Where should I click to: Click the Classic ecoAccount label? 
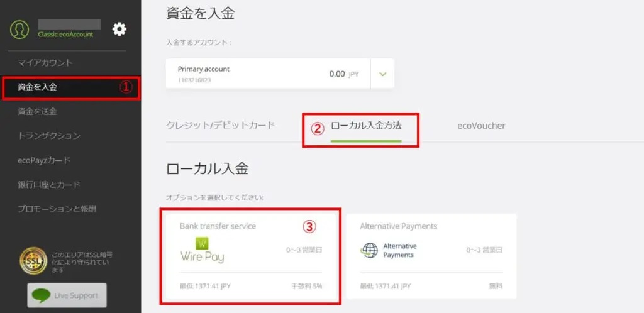click(65, 35)
